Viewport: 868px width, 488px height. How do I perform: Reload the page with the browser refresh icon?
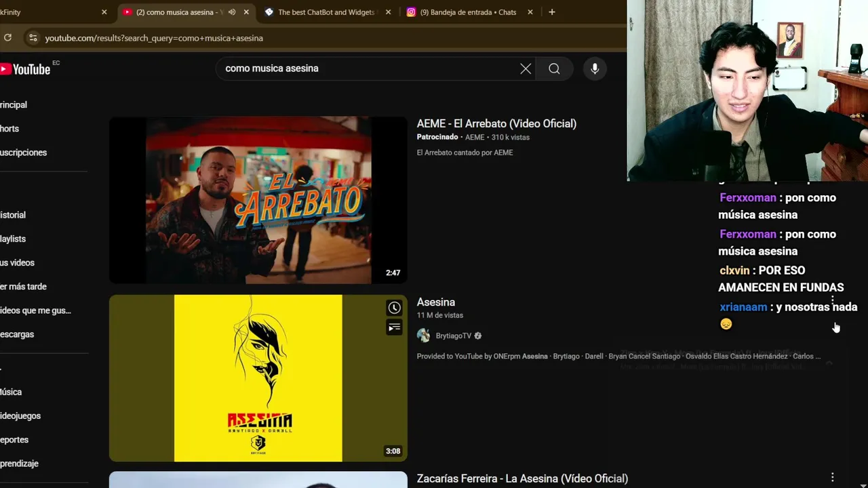(7, 38)
